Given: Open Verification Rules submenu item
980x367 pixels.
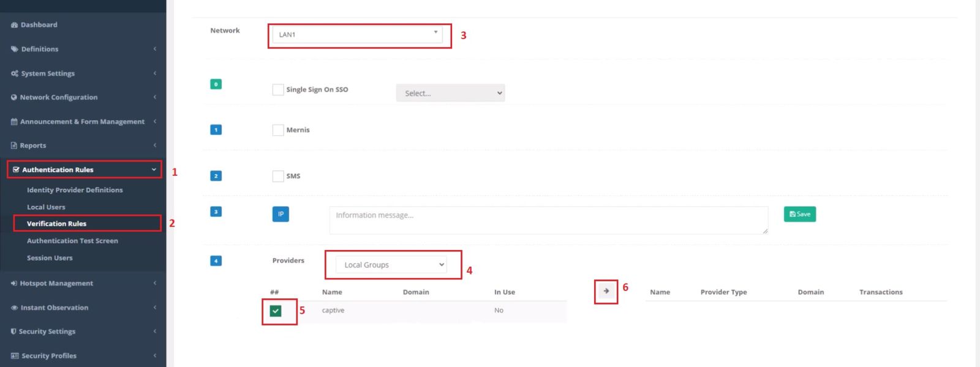Looking at the screenshot, I should [x=56, y=224].
